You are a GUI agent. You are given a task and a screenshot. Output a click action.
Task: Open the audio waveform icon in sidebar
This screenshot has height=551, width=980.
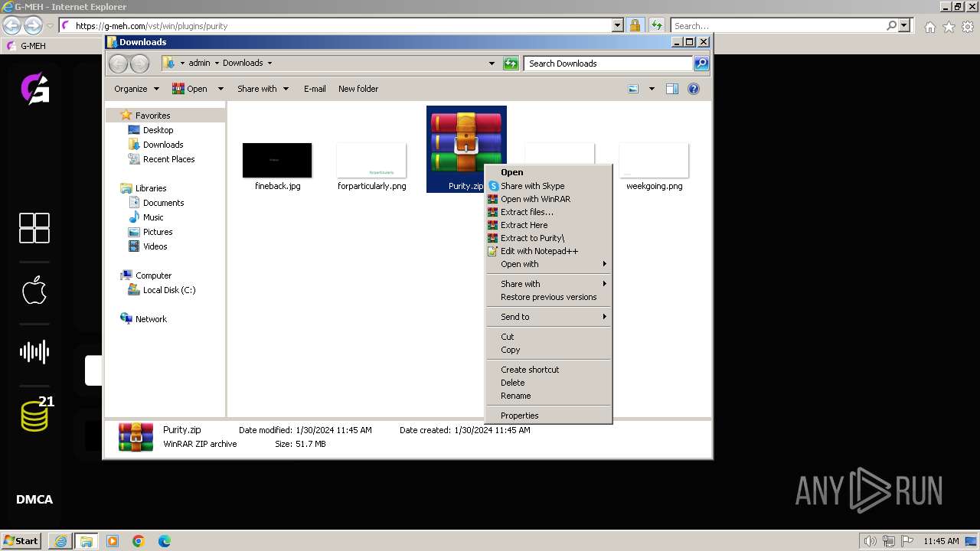click(x=34, y=352)
